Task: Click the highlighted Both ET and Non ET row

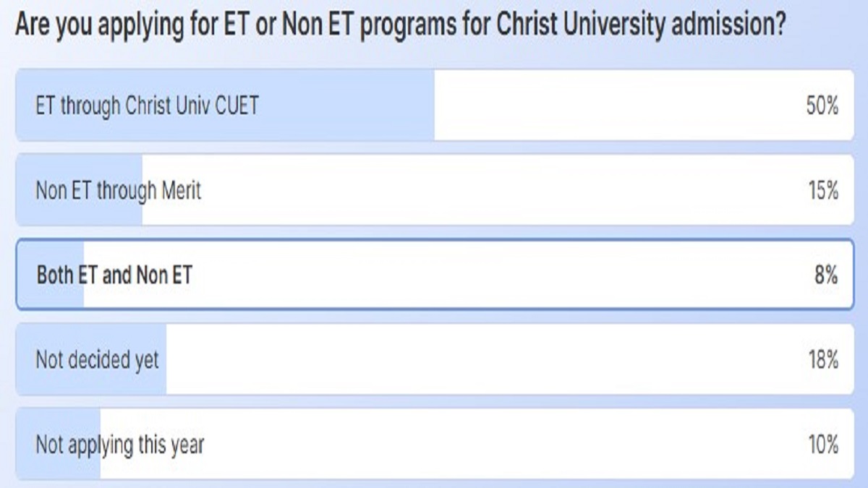Action: pyautogui.click(x=434, y=275)
